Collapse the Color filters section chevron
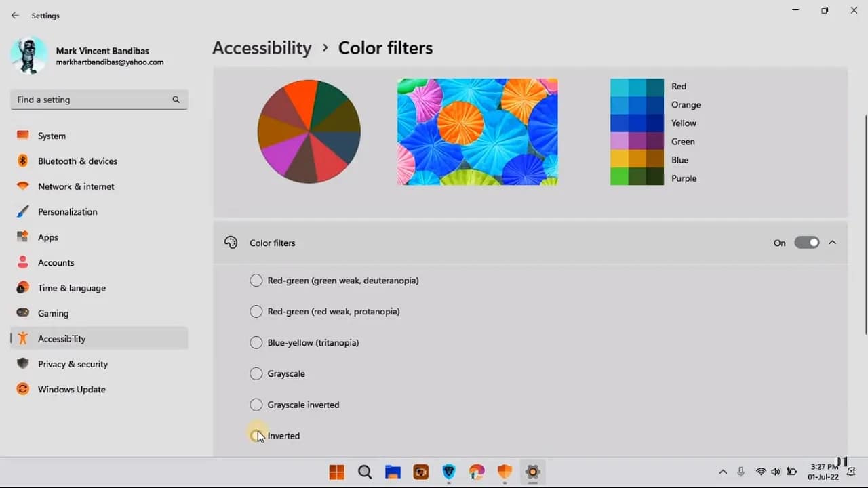The image size is (868, 488). 833,242
